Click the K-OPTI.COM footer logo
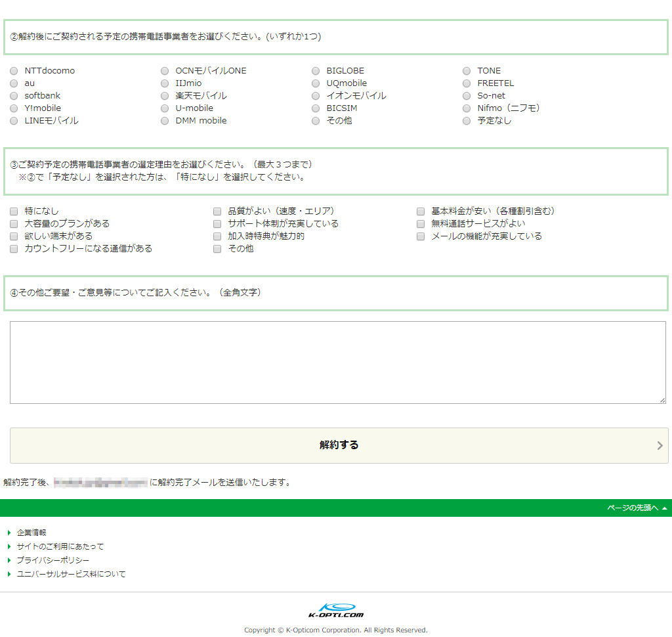The image size is (672, 637). pos(336,610)
